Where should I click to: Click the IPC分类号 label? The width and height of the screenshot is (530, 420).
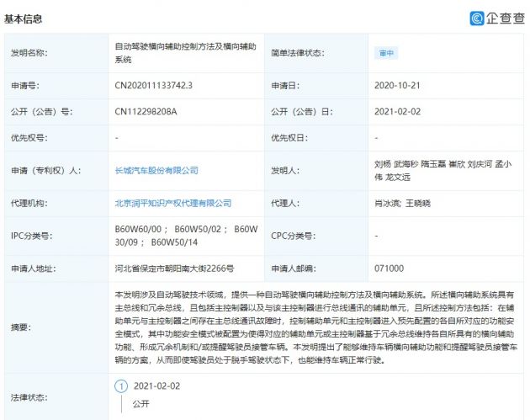[x=31, y=236]
